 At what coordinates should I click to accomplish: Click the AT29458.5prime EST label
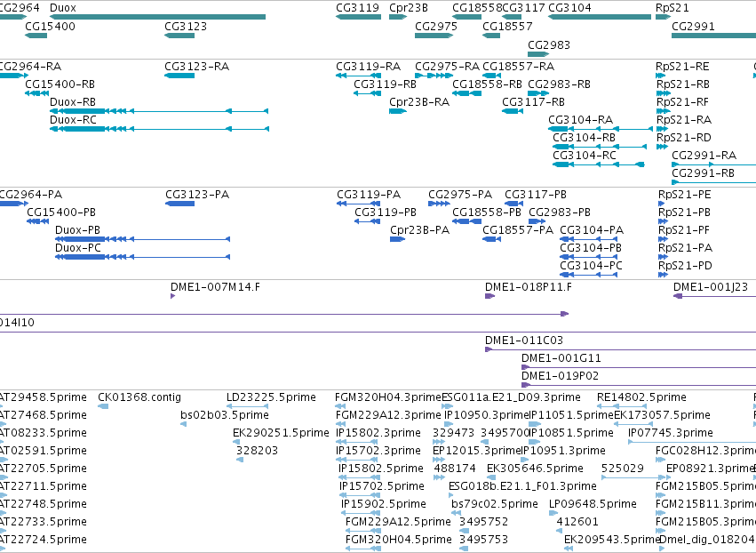[x=43, y=397]
